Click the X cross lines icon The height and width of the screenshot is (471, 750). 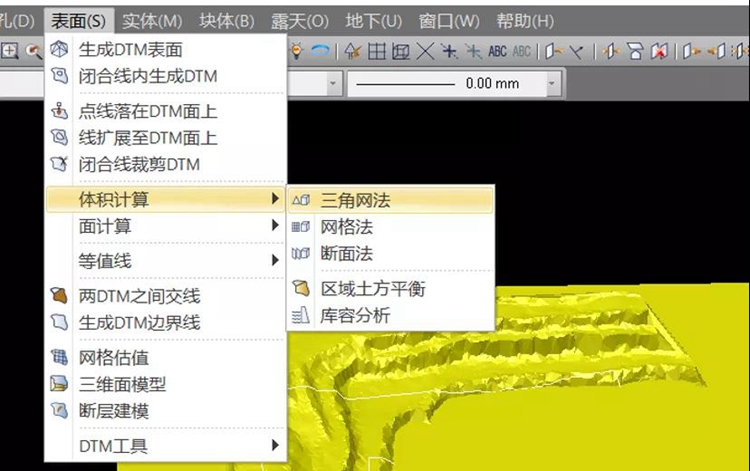pos(425,51)
